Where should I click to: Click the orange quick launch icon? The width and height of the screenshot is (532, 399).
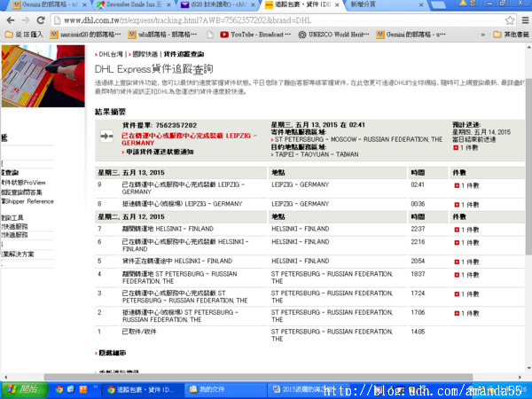coord(82,389)
